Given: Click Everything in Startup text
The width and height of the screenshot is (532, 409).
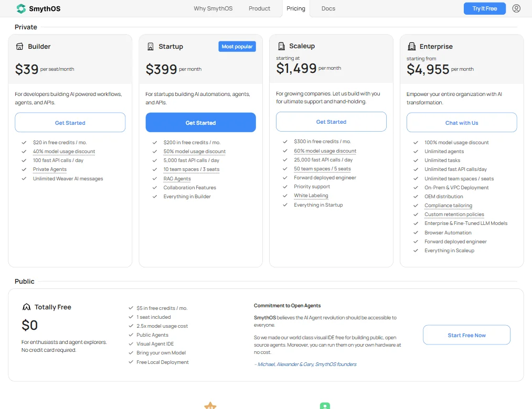Looking at the screenshot, I should (x=318, y=205).
